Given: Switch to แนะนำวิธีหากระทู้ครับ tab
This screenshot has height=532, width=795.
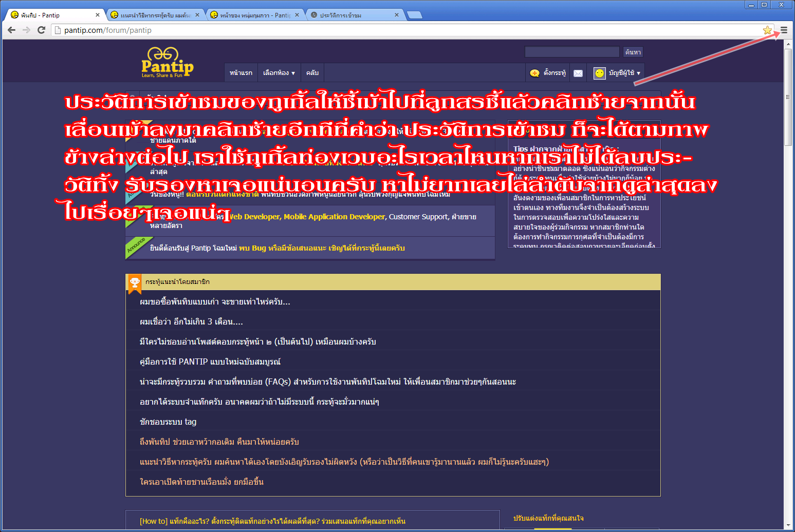Looking at the screenshot, I should click(x=154, y=15).
